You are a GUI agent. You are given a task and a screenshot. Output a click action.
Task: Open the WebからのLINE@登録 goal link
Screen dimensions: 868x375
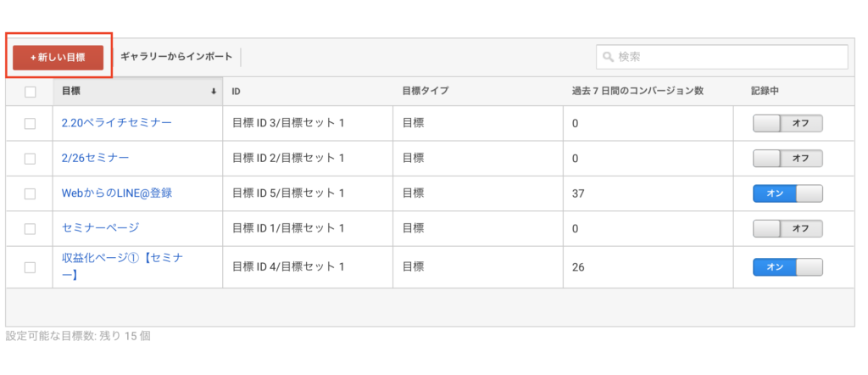coord(117,193)
